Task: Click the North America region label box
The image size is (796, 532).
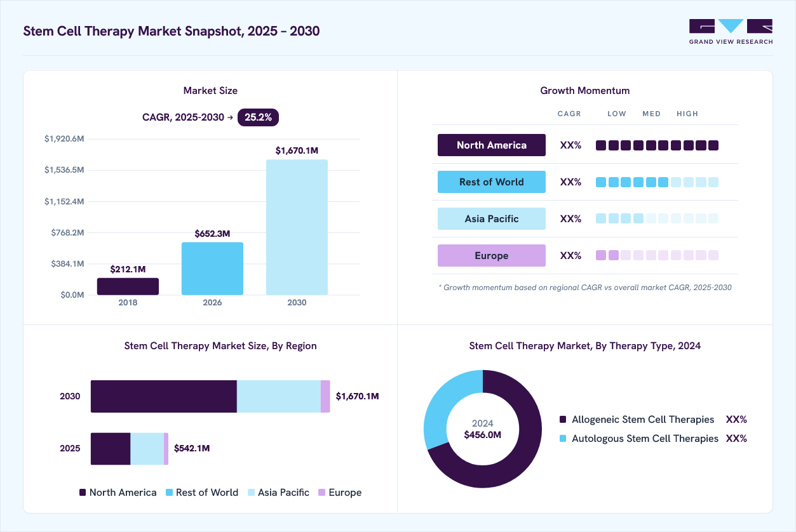Action: tap(492, 145)
